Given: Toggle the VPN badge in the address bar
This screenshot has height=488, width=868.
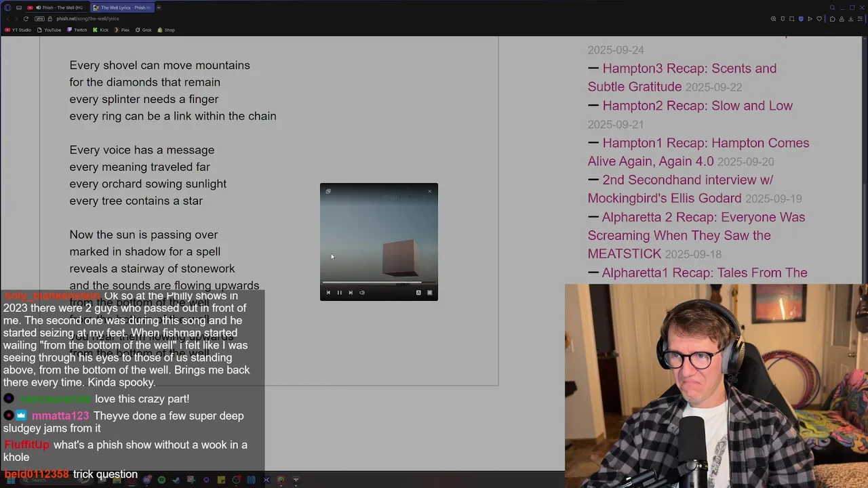Looking at the screenshot, I should pyautogui.click(x=39, y=19).
